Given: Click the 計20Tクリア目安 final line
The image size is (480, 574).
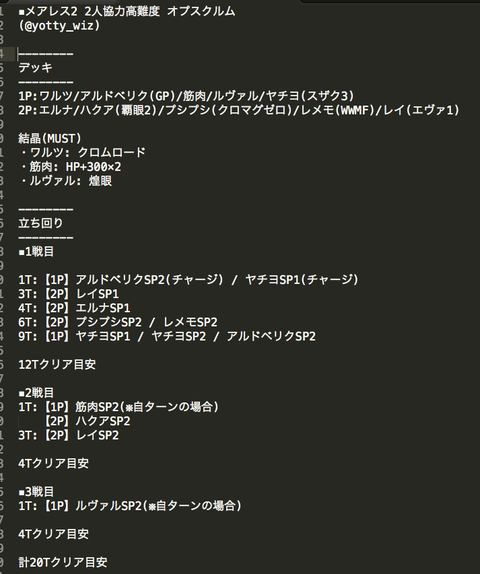Looking at the screenshot, I should click(x=63, y=562).
